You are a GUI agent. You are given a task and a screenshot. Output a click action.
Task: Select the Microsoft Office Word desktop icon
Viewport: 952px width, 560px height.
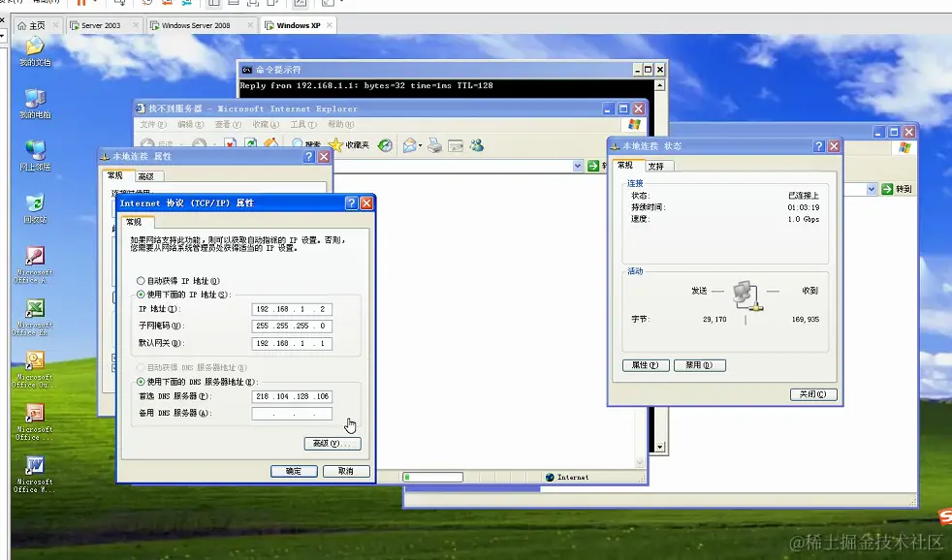click(35, 474)
